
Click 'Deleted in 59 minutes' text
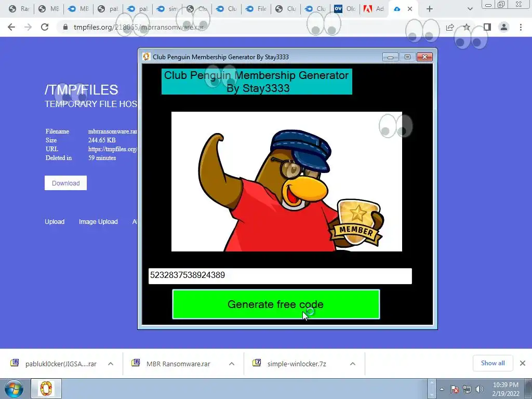pos(81,158)
